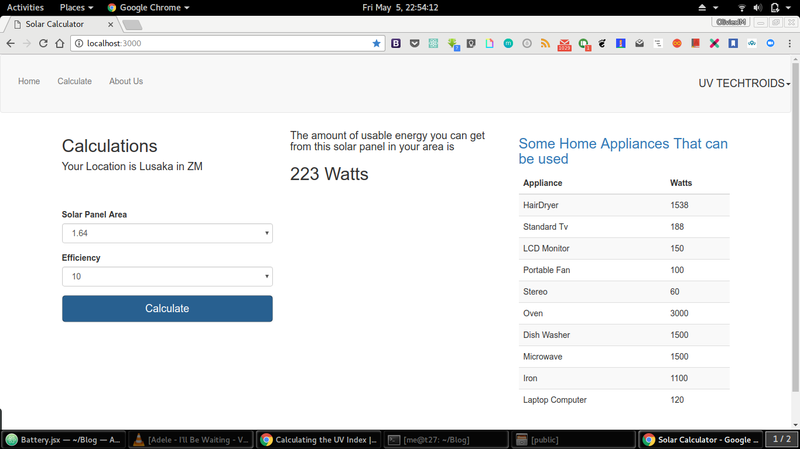Click the browser back arrow
Viewport: 800px width, 449px height.
click(x=10, y=44)
